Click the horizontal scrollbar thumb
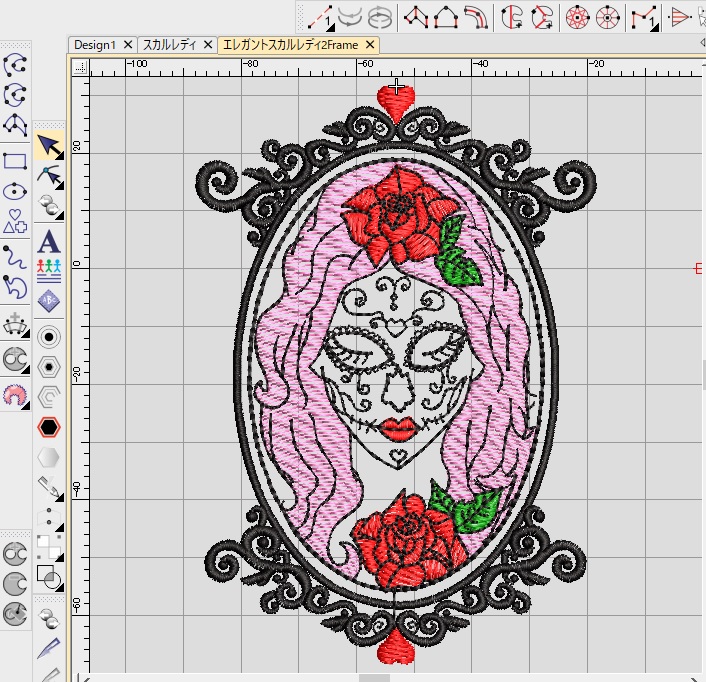 point(374,678)
